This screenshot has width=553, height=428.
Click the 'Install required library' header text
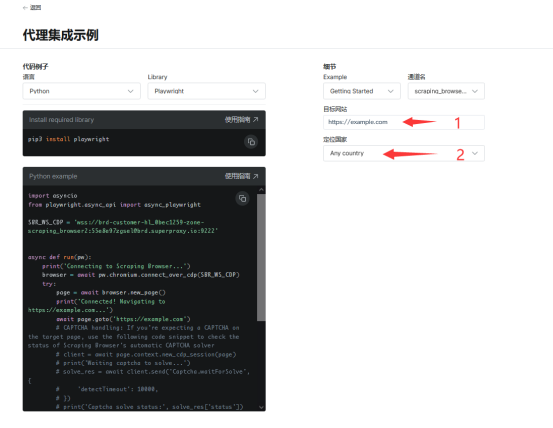pyautogui.click(x=61, y=120)
